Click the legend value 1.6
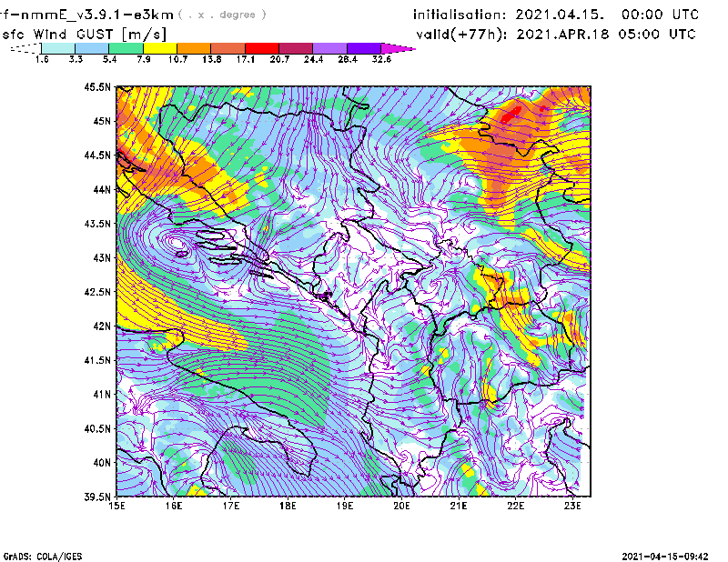This screenshot has width=728, height=562. click(x=42, y=59)
